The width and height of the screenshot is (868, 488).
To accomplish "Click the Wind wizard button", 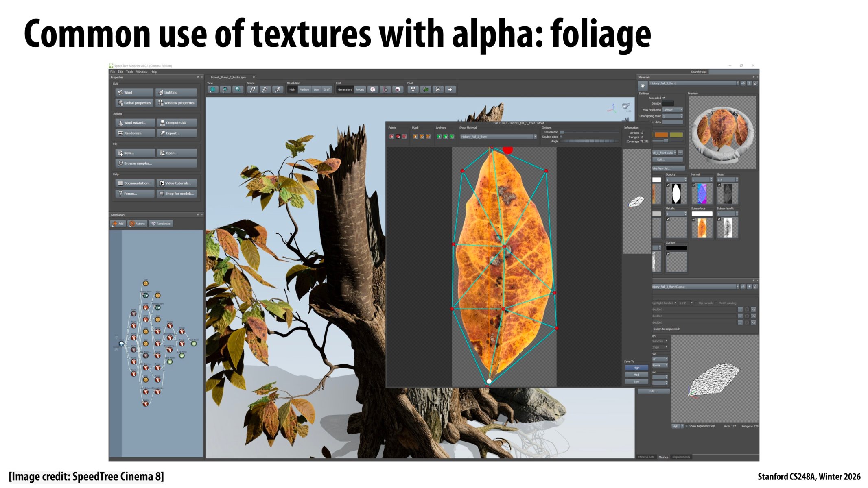I will 135,123.
